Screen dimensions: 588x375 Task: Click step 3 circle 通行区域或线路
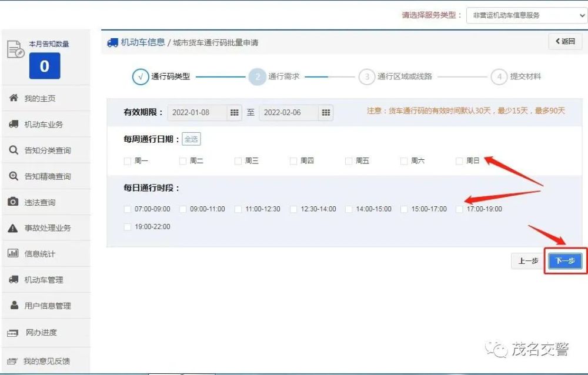[367, 76]
